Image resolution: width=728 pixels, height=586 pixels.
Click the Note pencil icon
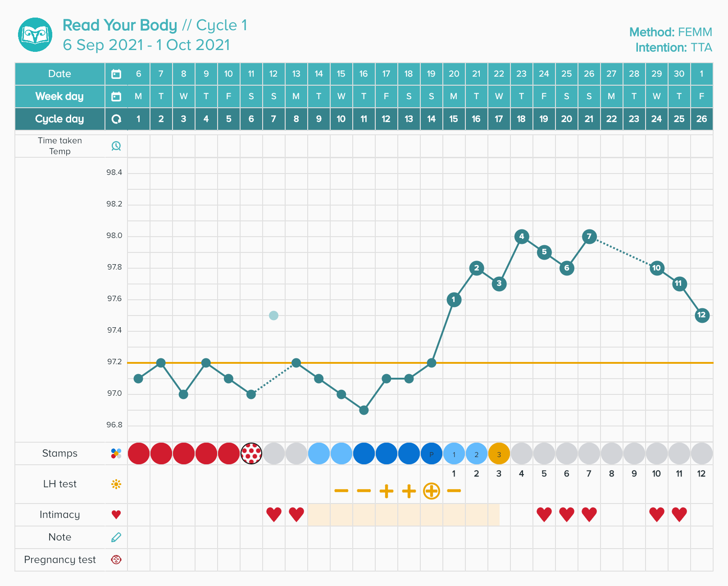pyautogui.click(x=116, y=537)
